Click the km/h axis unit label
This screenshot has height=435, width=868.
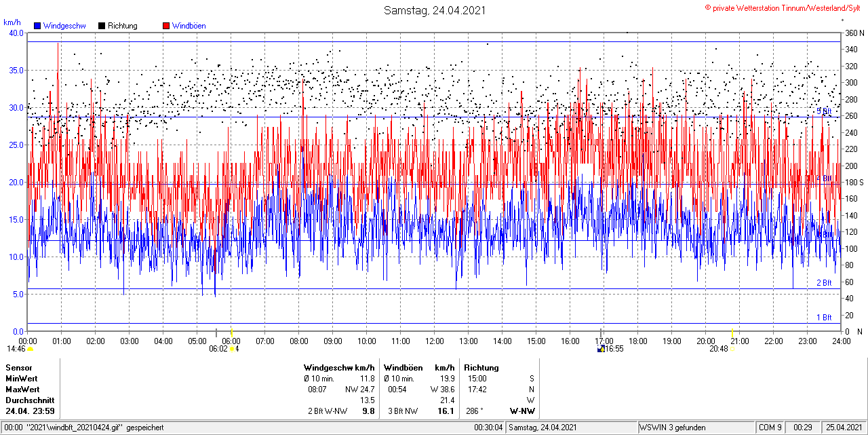(x=12, y=22)
